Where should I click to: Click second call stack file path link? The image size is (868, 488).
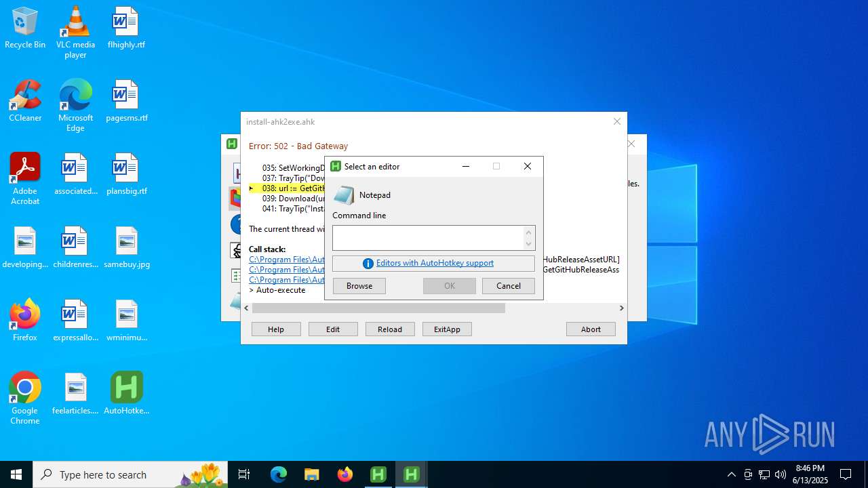point(286,270)
